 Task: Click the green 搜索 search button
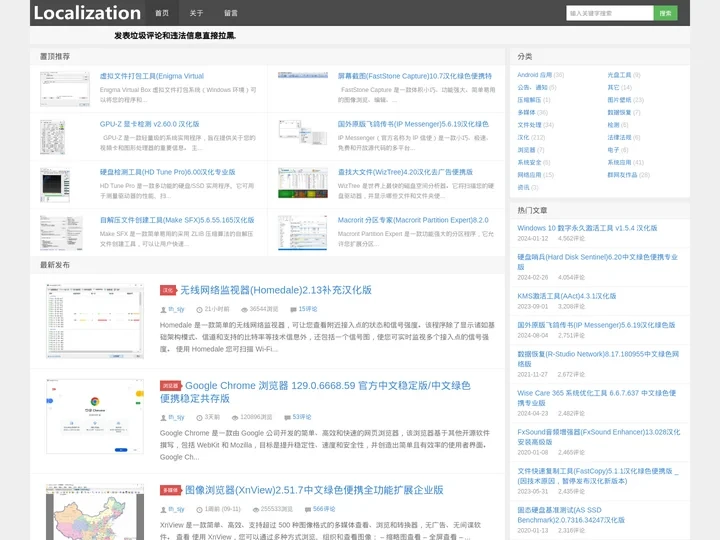[665, 13]
